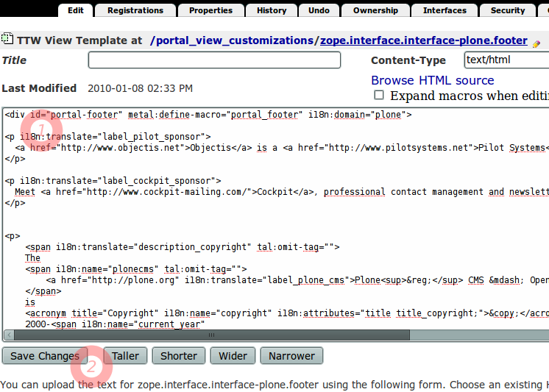Screen dimensions: 549x392
Task: Select the Undo tab
Action: 319,10
